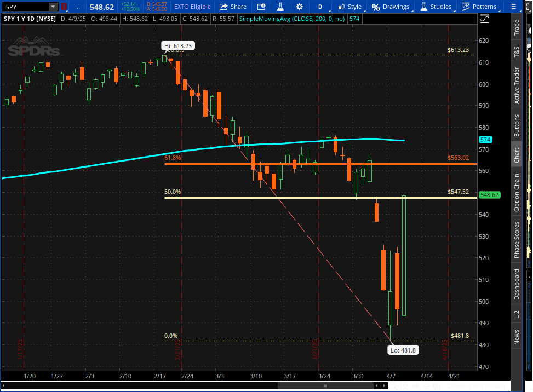Screen dimensions: 533x392
Task: Select the Chart sidebar tab
Action: point(517,155)
